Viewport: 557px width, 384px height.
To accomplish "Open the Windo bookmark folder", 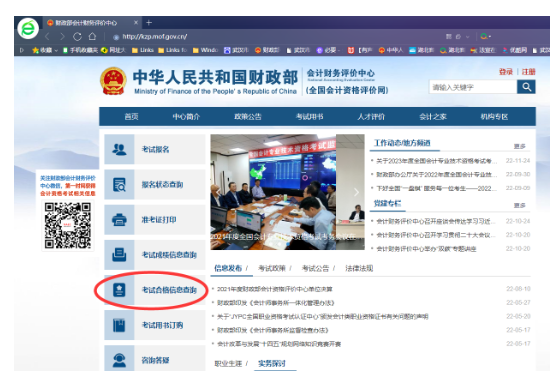I will click(x=205, y=50).
